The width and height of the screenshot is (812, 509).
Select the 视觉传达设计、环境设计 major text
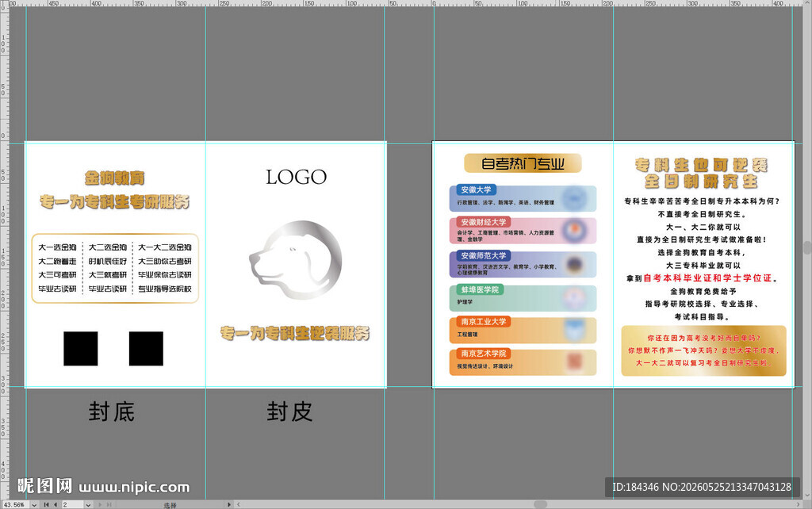click(485, 366)
